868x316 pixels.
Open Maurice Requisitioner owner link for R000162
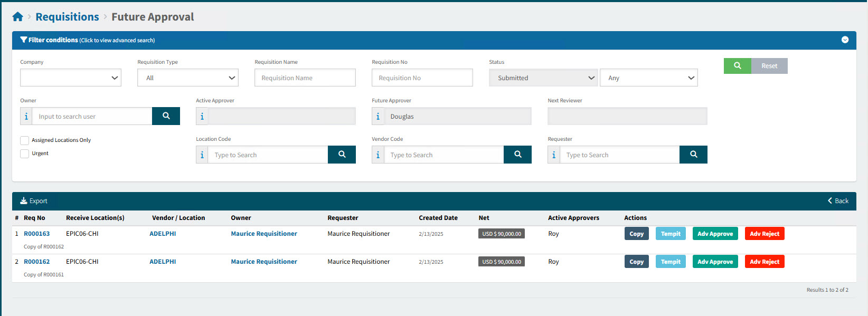click(264, 262)
